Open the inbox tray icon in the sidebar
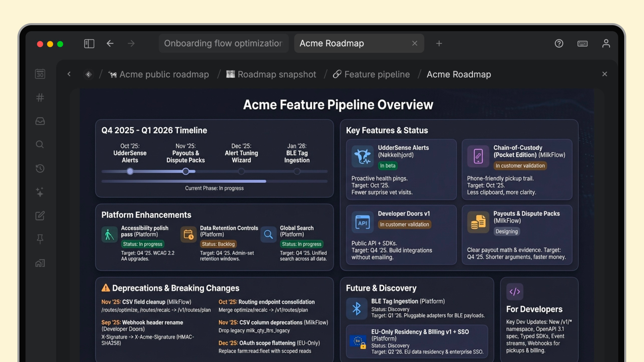The width and height of the screenshot is (644, 362). tap(40, 121)
